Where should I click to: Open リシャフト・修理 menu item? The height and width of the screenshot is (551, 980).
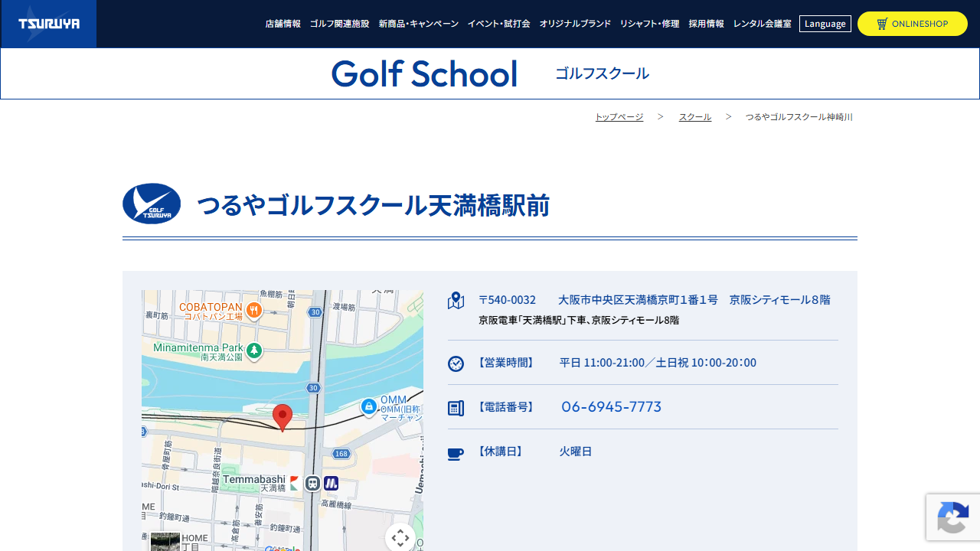pyautogui.click(x=649, y=24)
